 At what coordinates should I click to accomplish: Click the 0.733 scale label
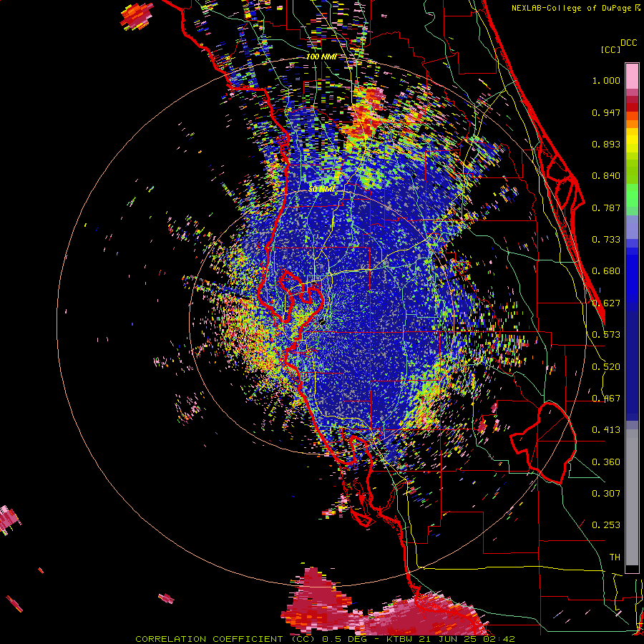606,240
